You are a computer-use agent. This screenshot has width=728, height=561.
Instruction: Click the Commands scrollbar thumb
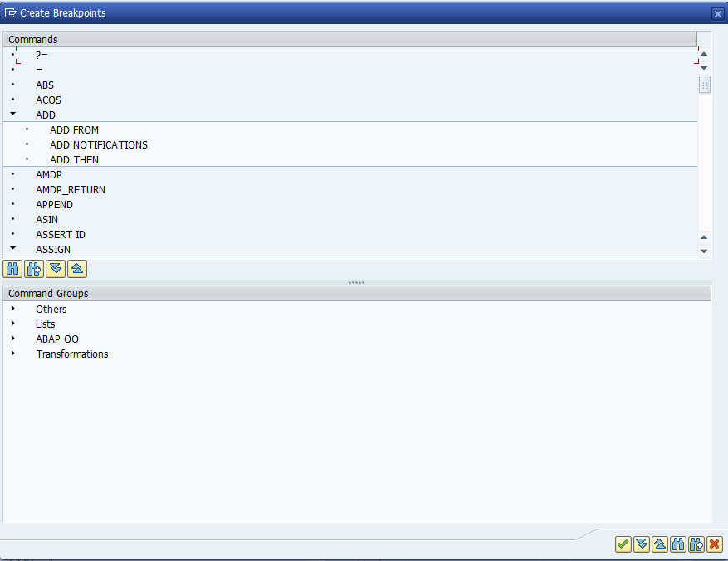click(704, 85)
